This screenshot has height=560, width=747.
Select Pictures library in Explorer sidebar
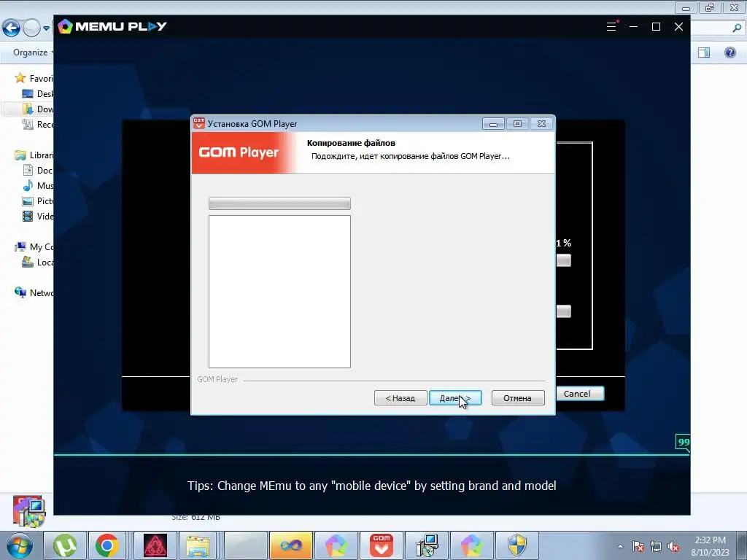38,201
